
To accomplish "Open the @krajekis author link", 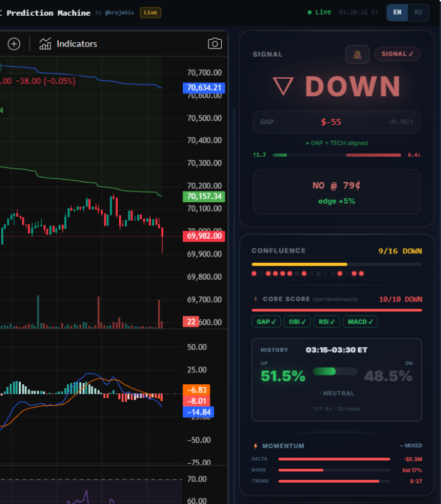I will coord(119,13).
